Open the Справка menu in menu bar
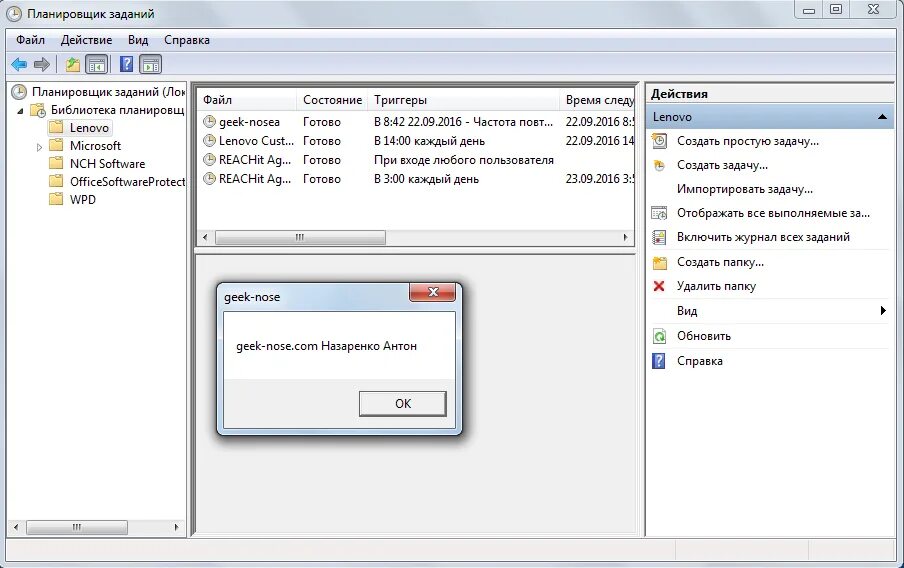The height and width of the screenshot is (568, 904). pyautogui.click(x=187, y=40)
